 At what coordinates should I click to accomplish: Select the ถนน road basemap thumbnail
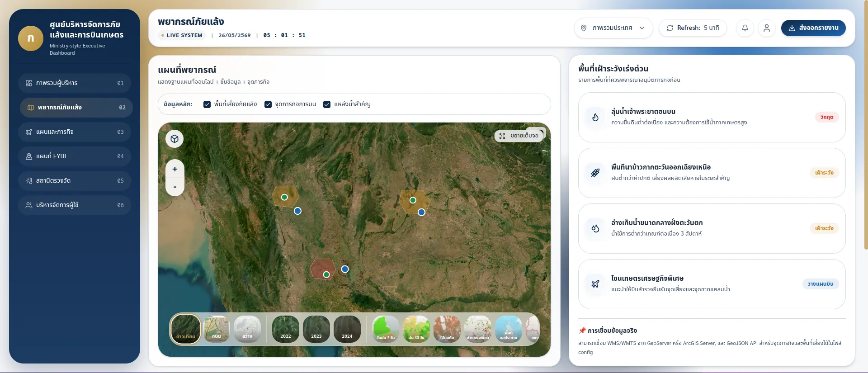pyautogui.click(x=217, y=329)
